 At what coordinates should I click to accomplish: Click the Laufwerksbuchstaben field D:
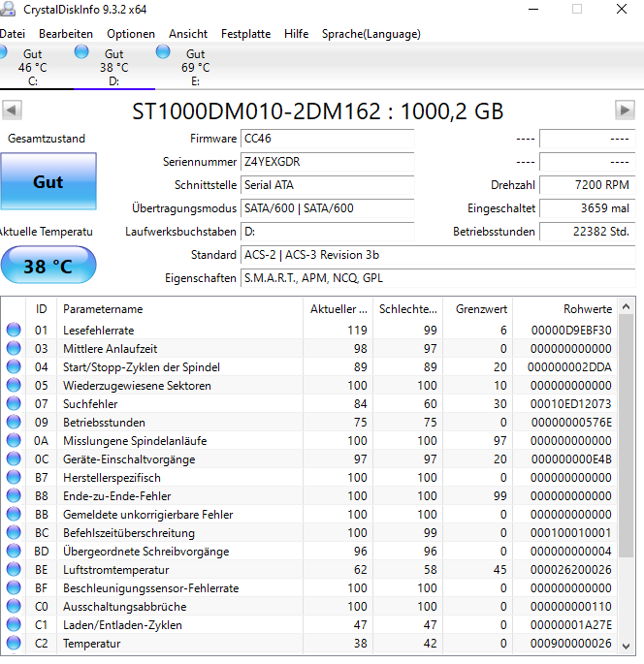pos(327,232)
